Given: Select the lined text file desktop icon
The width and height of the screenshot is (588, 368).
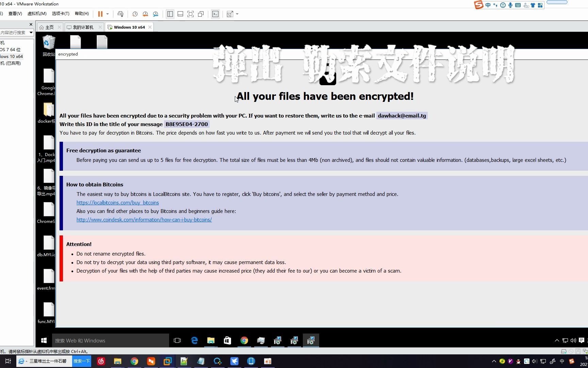Looking at the screenshot, I should (x=102, y=42).
